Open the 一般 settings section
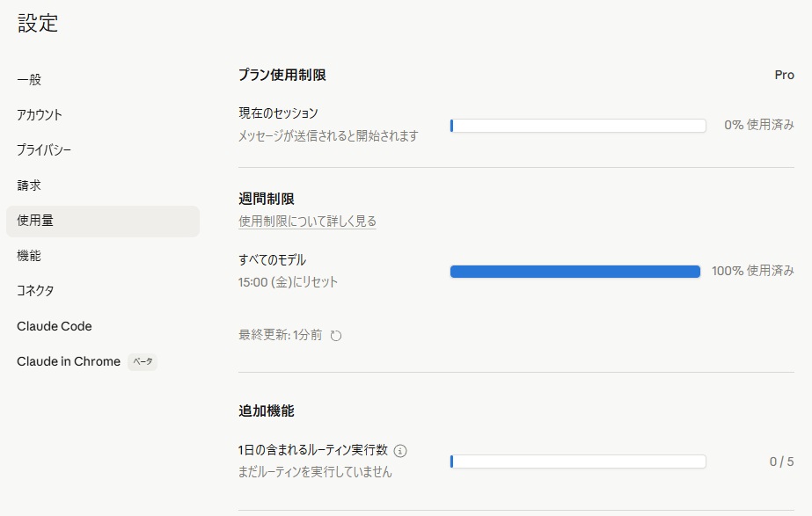812x516 pixels. tap(29, 80)
